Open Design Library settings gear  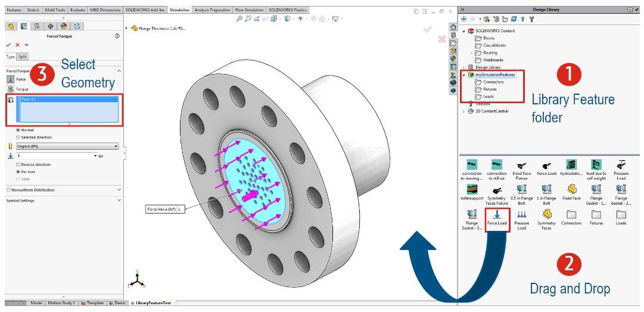pyautogui.click(x=630, y=10)
